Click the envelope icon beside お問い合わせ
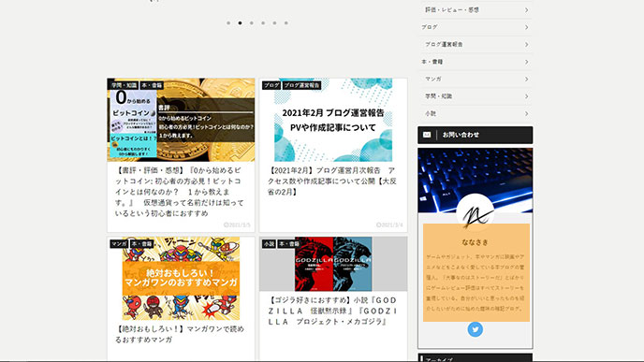The image size is (644, 362). pos(427,135)
